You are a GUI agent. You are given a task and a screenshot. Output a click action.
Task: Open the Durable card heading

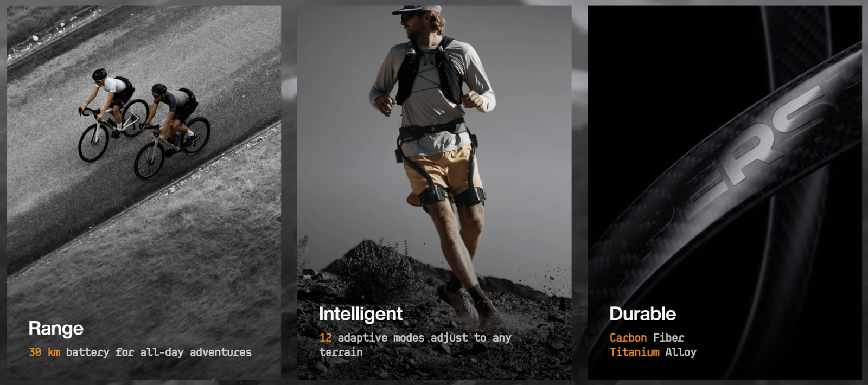[x=642, y=314]
